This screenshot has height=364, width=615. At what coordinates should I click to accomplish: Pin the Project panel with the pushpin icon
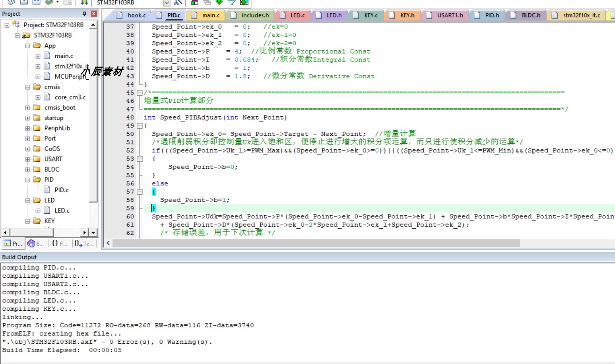click(x=85, y=14)
